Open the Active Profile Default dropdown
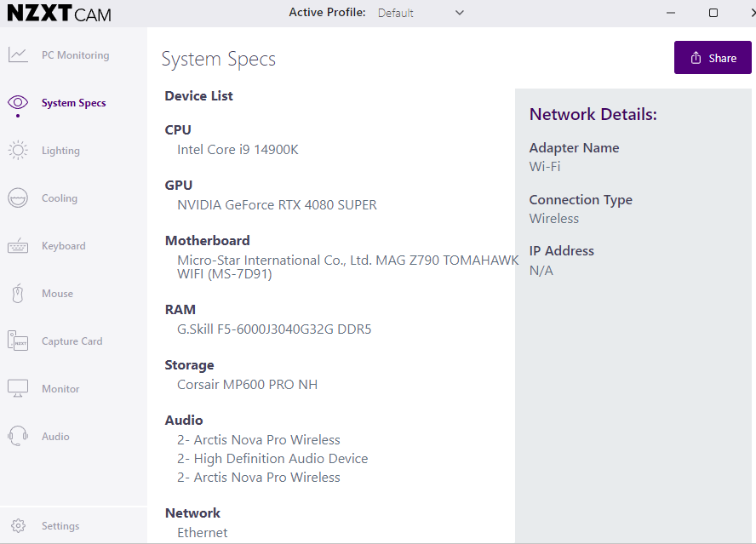Screen dimensions: 756x544 pyautogui.click(x=421, y=13)
